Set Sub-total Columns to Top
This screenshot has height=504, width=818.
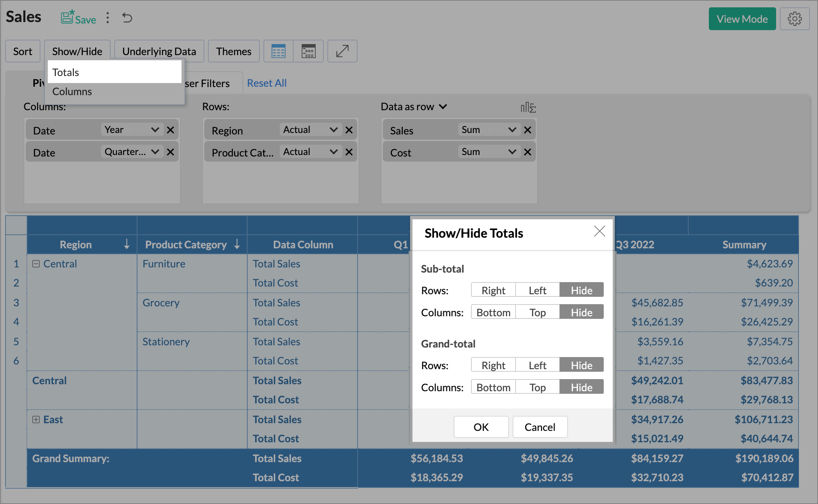(x=537, y=312)
